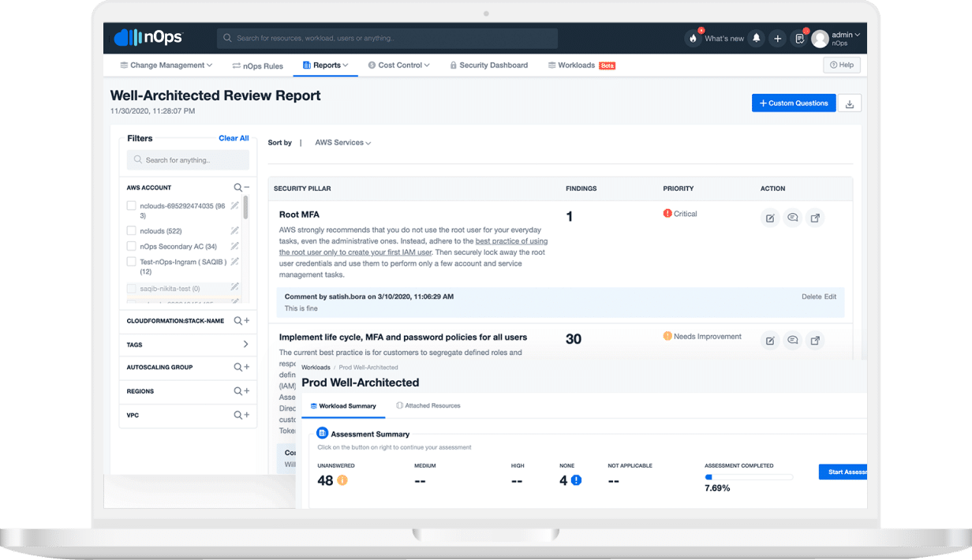Open Root MFA details in new window
Viewport: 972px width, 560px height.
click(816, 218)
